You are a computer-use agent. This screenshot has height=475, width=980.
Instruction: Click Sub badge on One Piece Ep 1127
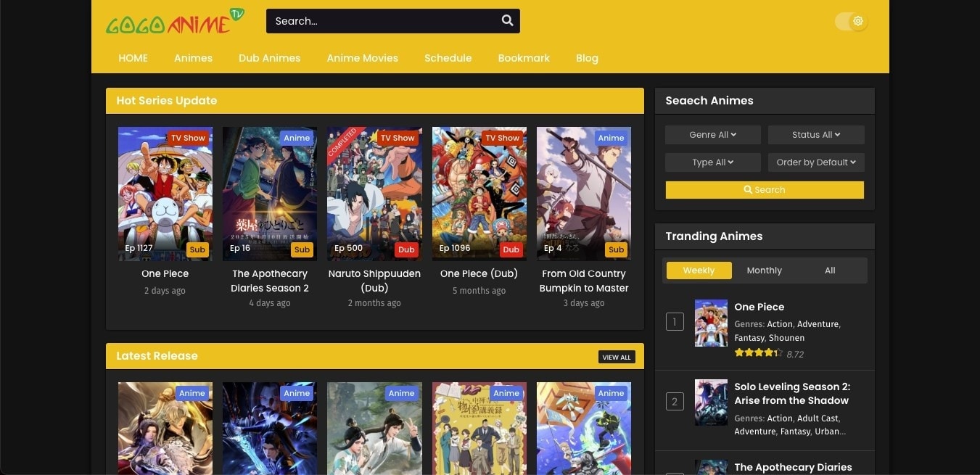(x=197, y=249)
